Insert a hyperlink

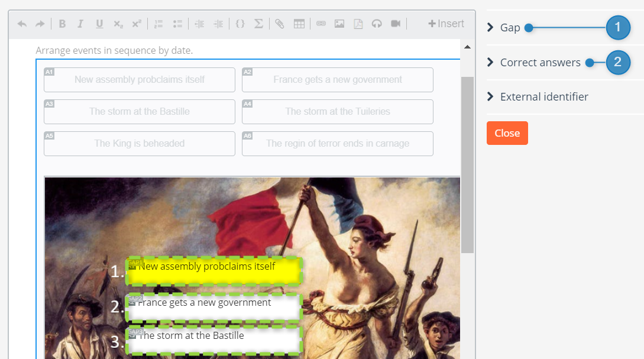tap(321, 24)
